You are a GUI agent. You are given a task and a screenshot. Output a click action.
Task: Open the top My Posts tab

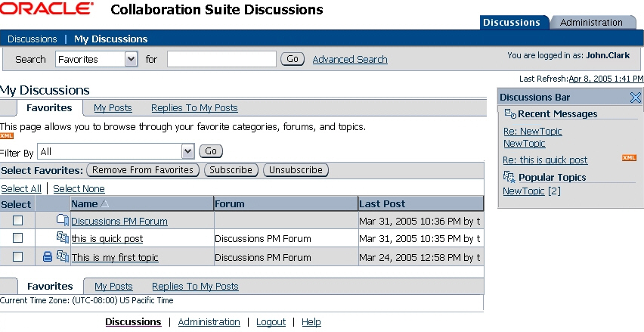click(113, 108)
